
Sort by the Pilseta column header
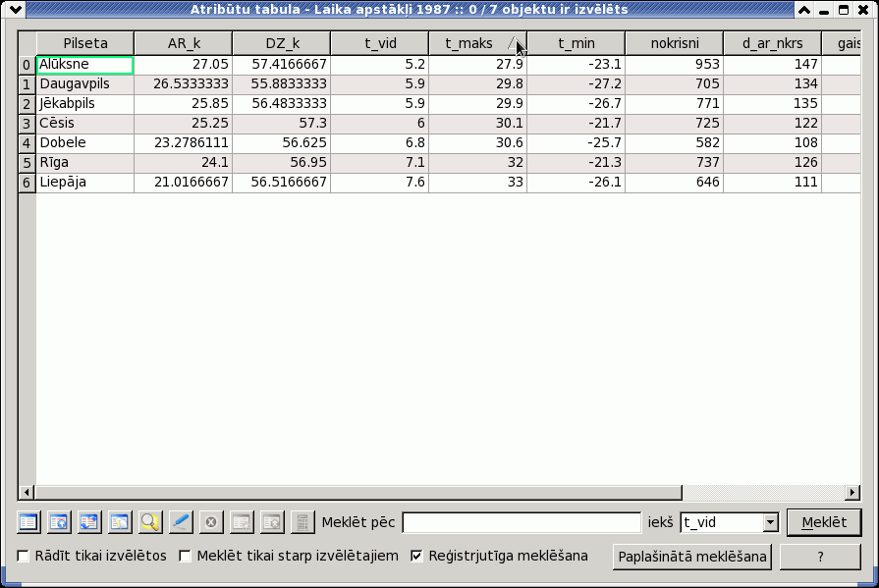click(x=85, y=43)
